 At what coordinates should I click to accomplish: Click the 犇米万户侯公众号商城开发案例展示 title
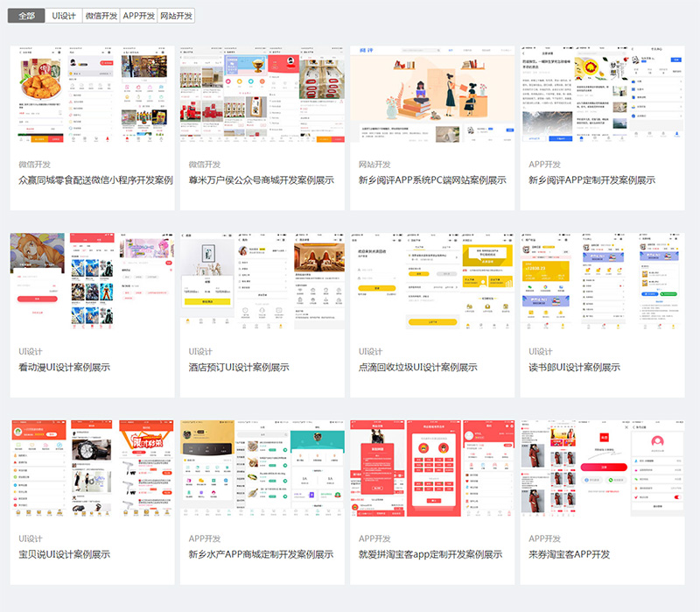pyautogui.click(x=261, y=179)
